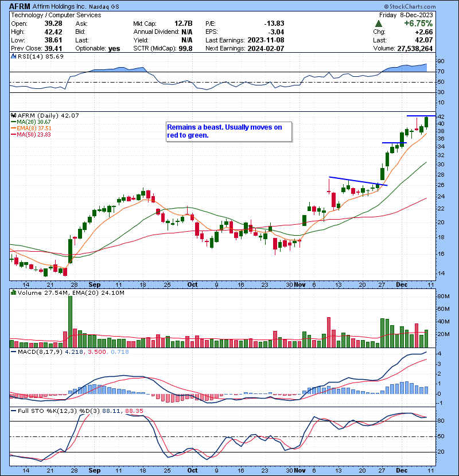The height and width of the screenshot is (476, 459).
Task: Click the Next Earnings date 2024-02-07
Action: point(266,48)
